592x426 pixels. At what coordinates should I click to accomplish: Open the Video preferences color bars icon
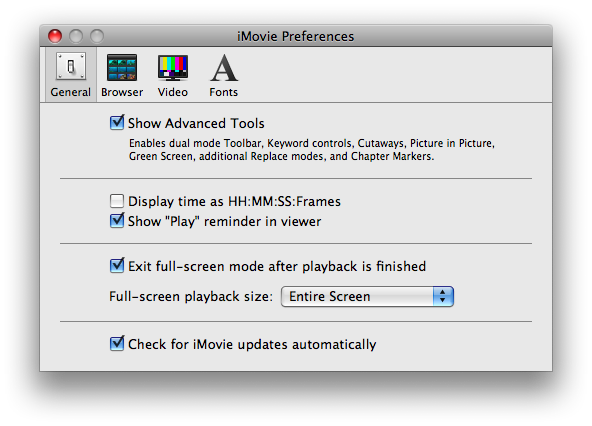[x=173, y=67]
